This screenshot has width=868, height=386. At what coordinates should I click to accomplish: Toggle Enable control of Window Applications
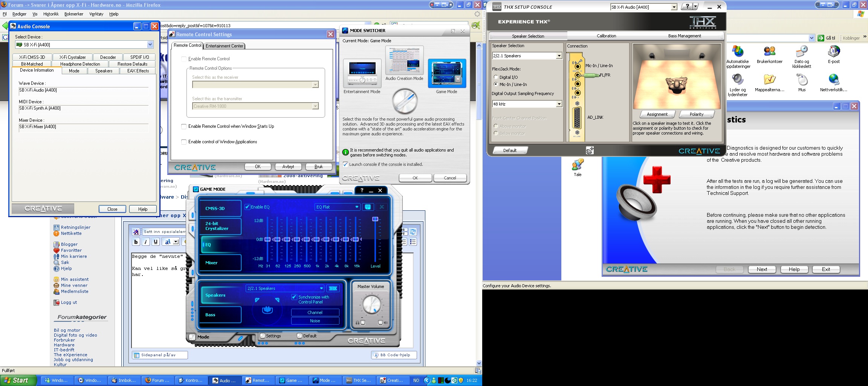tap(184, 142)
